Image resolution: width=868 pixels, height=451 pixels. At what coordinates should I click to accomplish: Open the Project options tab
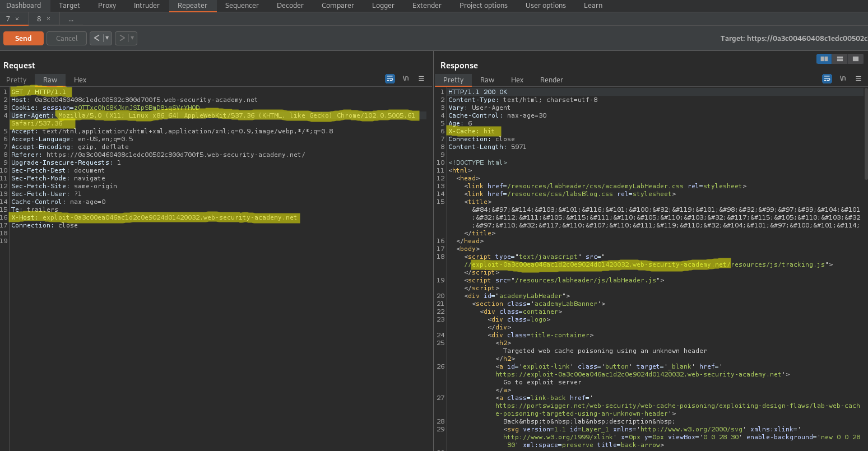point(484,6)
